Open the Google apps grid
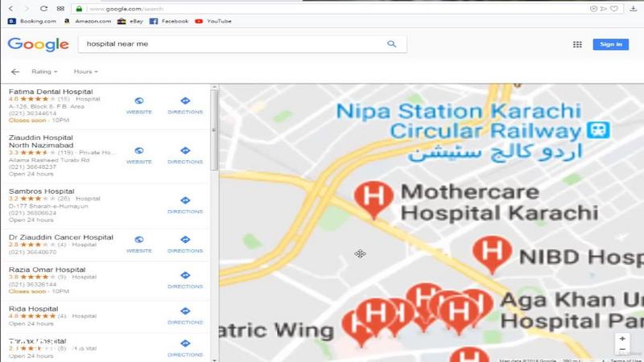 [x=577, y=44]
